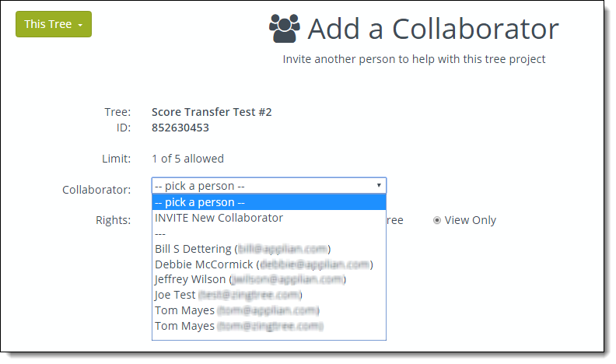Select the first Tom Mayes entry
Screen dimensions: 616x364
click(x=269, y=310)
